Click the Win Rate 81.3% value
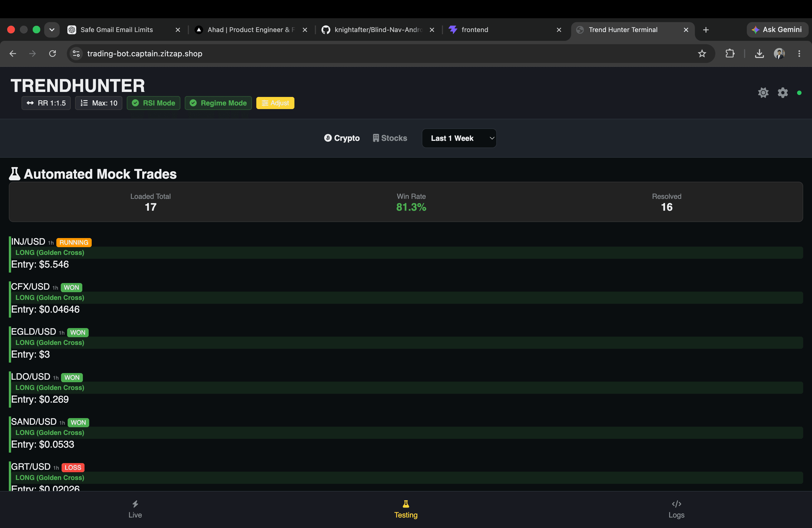The image size is (812, 528). pyautogui.click(x=411, y=207)
